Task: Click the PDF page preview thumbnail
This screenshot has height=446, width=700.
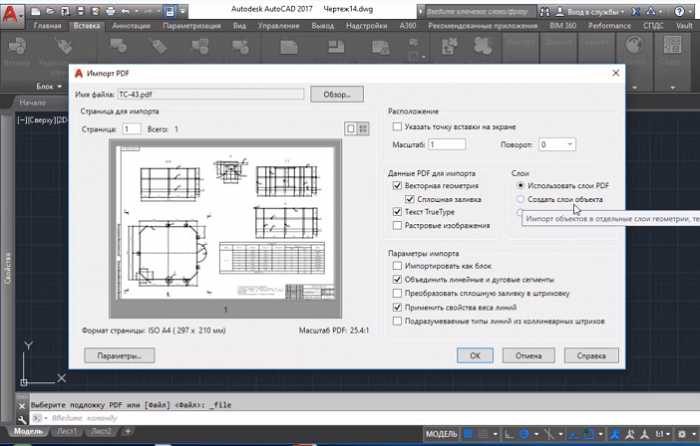Action: pos(225,229)
